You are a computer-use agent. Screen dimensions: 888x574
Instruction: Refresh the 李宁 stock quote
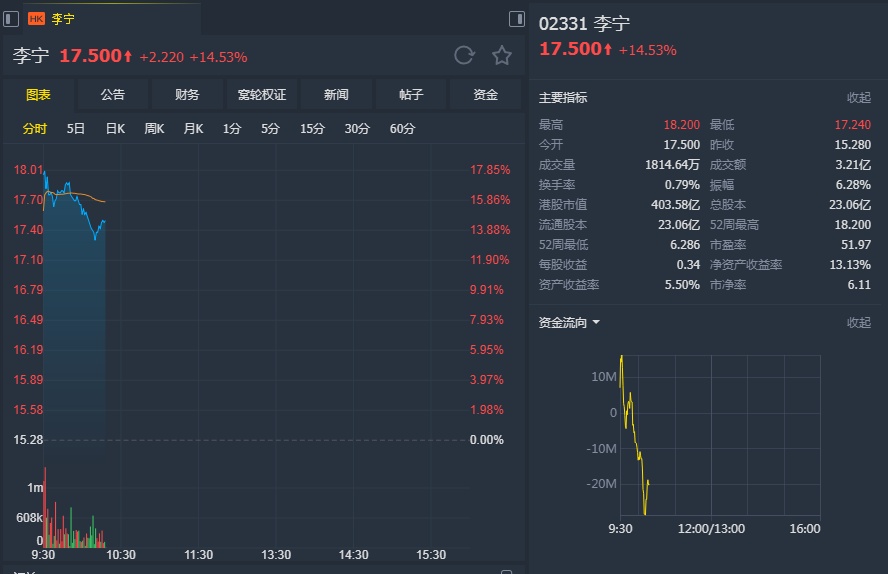click(464, 56)
